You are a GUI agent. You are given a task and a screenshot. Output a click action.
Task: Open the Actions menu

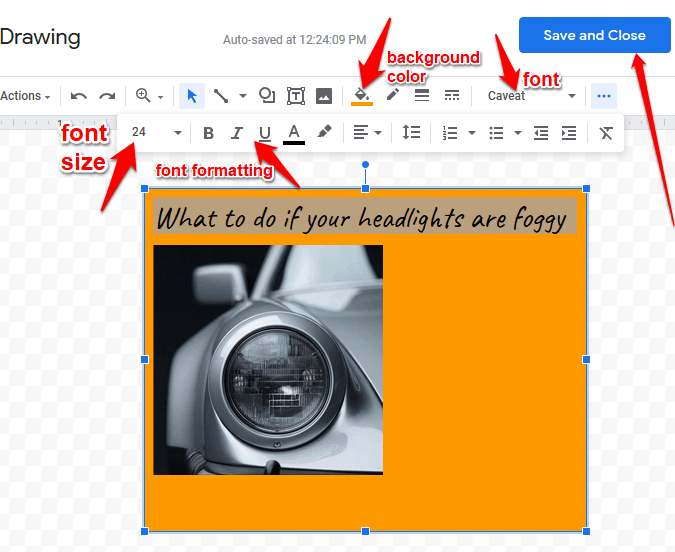(26, 96)
